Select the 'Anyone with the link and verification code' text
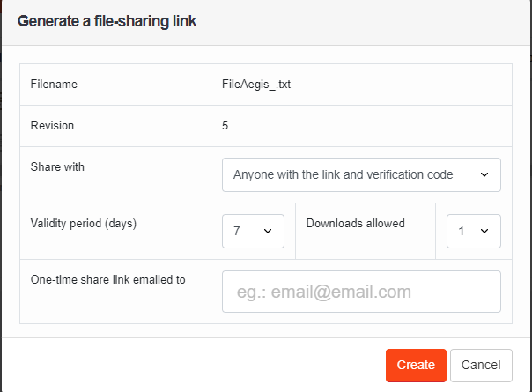The height and width of the screenshot is (392, 532). [343, 174]
